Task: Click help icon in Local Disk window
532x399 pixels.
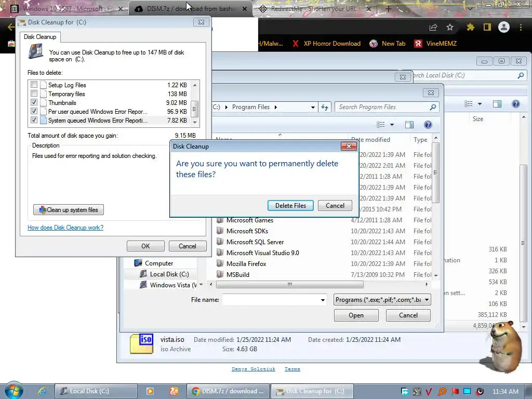Action: [x=516, y=104]
